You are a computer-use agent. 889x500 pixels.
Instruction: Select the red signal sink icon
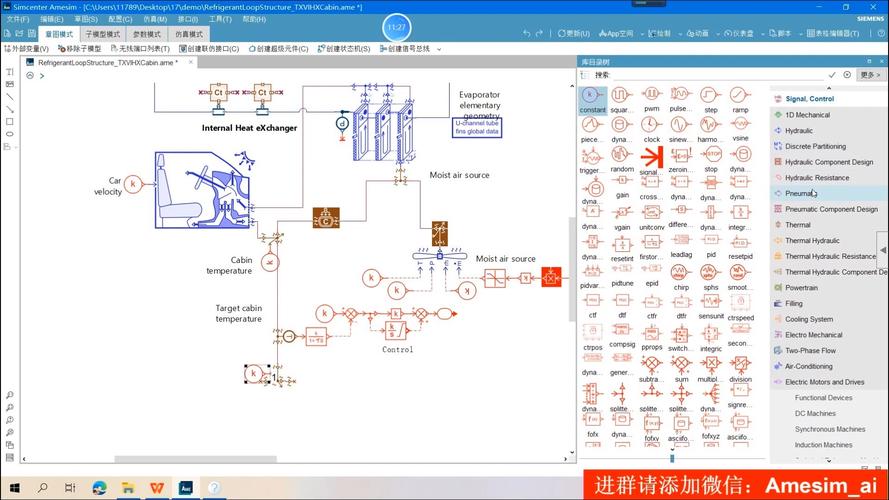(x=651, y=159)
